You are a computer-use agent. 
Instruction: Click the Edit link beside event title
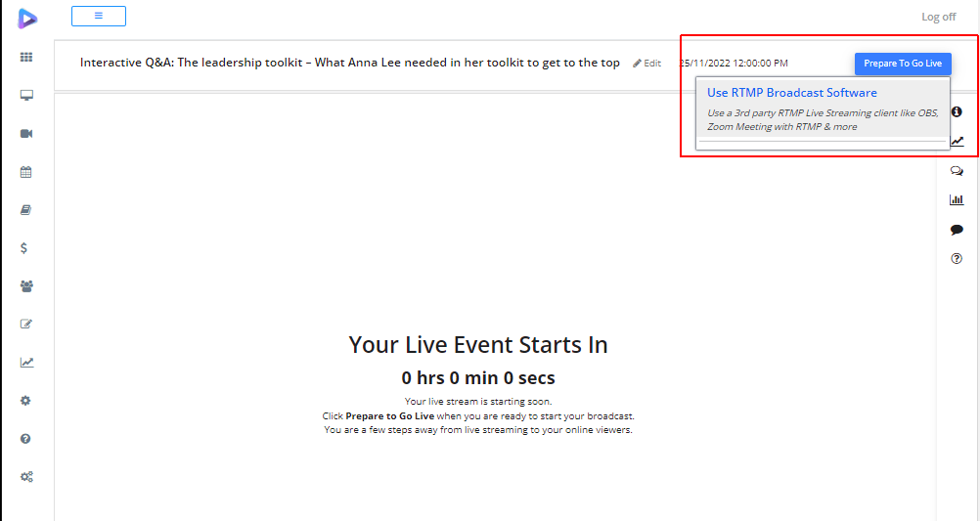[x=646, y=64]
